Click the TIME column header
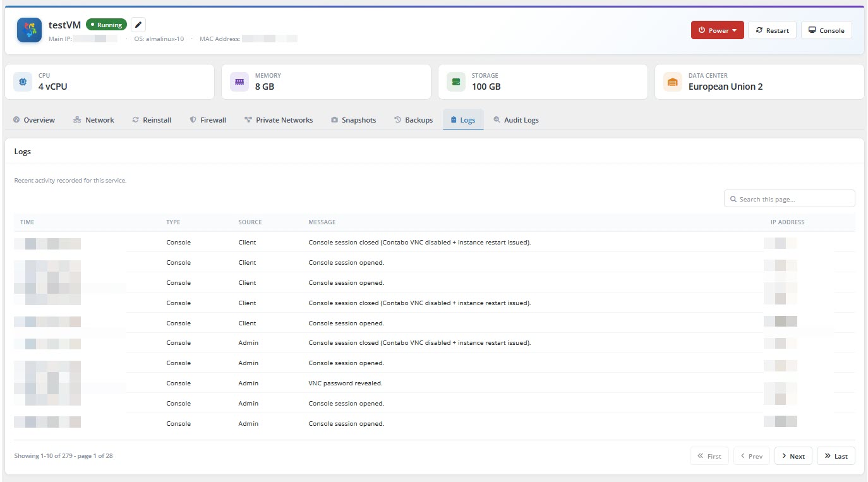868x482 pixels. [27, 222]
